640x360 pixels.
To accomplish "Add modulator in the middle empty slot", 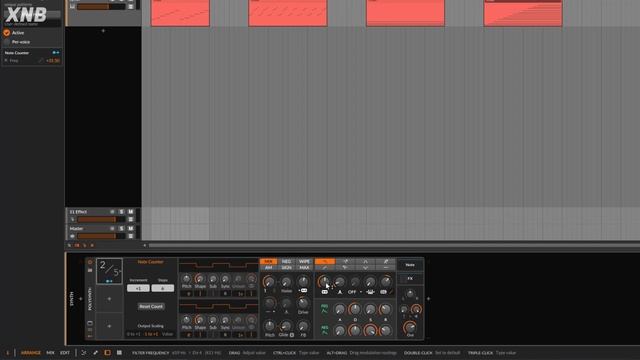I will point(109,299).
